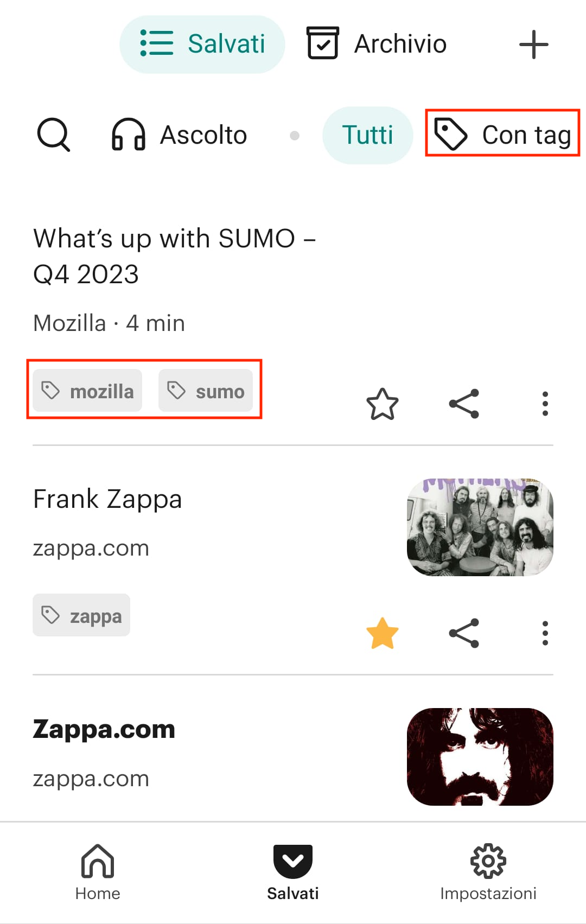Favorite the SUMO article with star
The width and height of the screenshot is (586, 924).
[383, 404]
